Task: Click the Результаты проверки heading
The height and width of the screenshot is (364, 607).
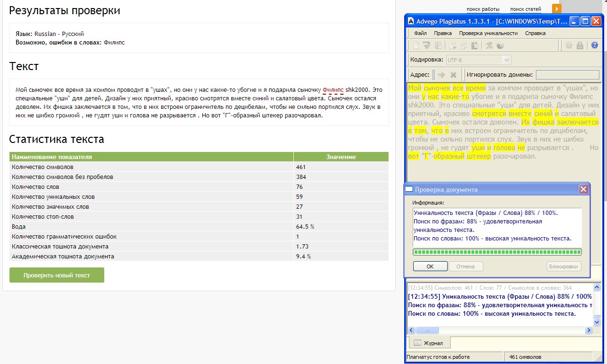Action: 64,10
